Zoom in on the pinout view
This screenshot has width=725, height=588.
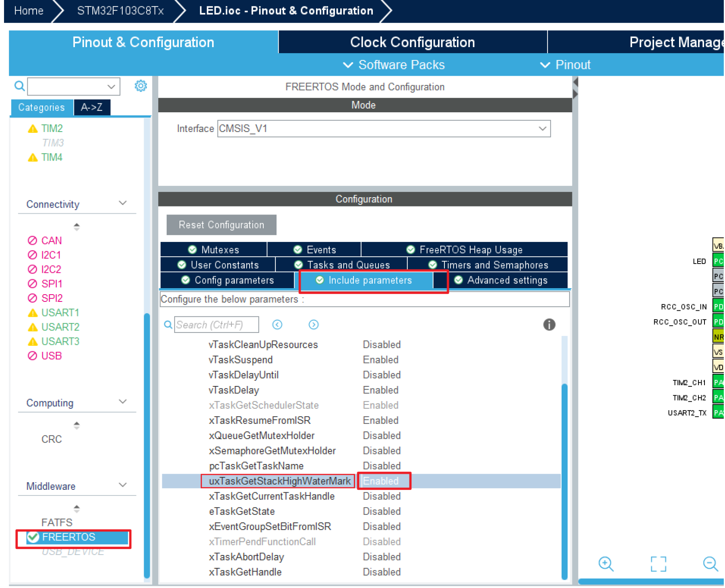tap(606, 564)
